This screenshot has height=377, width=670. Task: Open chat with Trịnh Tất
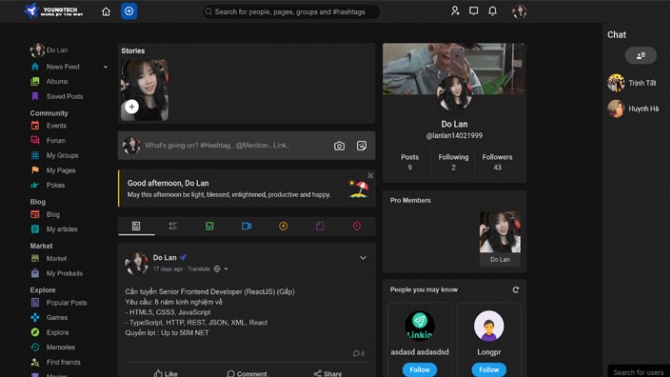[x=632, y=83]
